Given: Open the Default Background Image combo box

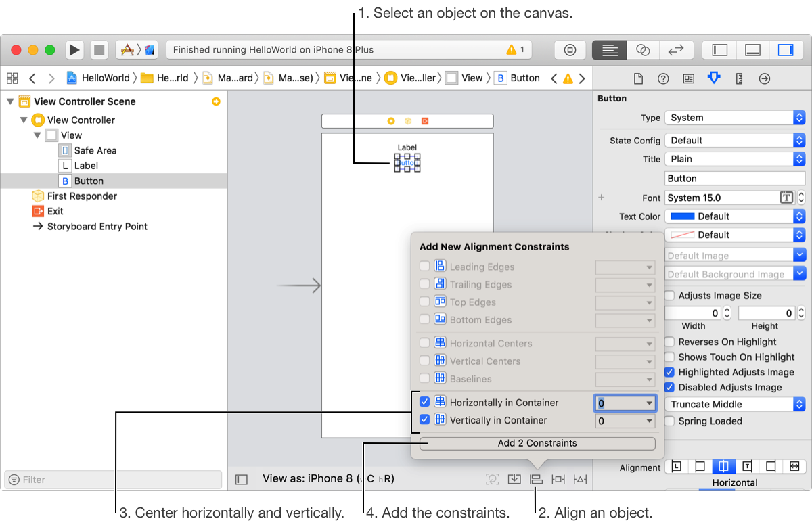Looking at the screenshot, I should [x=735, y=274].
